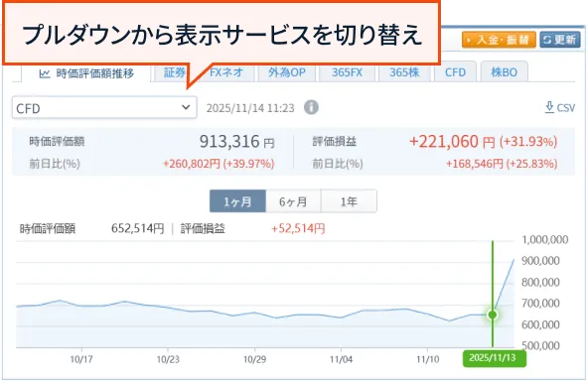The width and height of the screenshot is (588, 381).
Task: Click the chart icon in 時価評価額推移 tab
Action: (45, 73)
